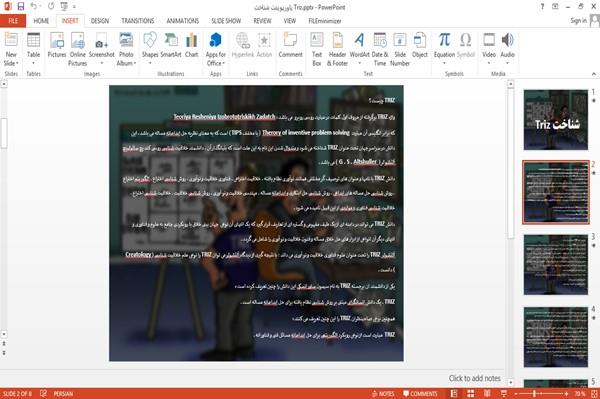Add a Comment to the slide
The image size is (600, 399).
tap(290, 45)
